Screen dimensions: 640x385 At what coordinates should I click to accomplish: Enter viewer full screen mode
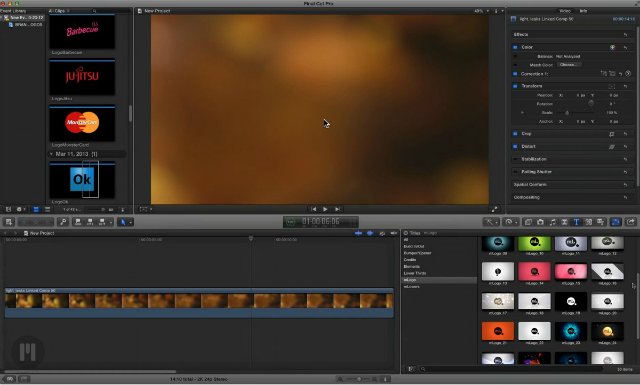pyautogui.click(x=494, y=209)
